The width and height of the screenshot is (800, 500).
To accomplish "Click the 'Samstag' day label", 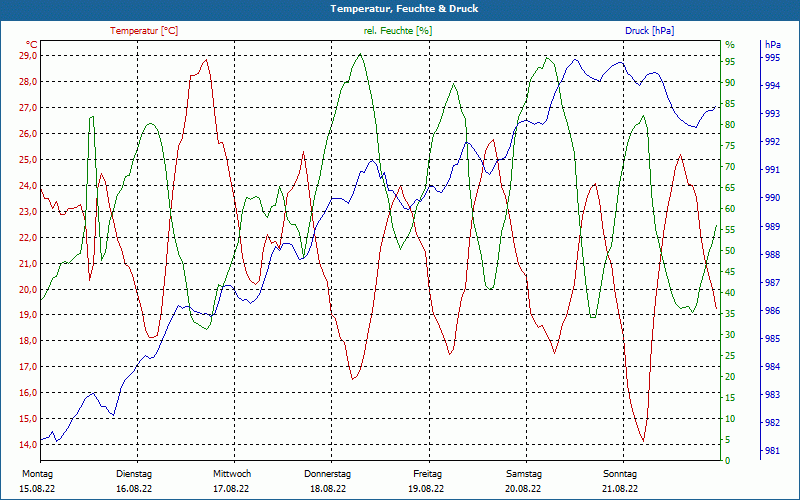I will pos(524,474).
